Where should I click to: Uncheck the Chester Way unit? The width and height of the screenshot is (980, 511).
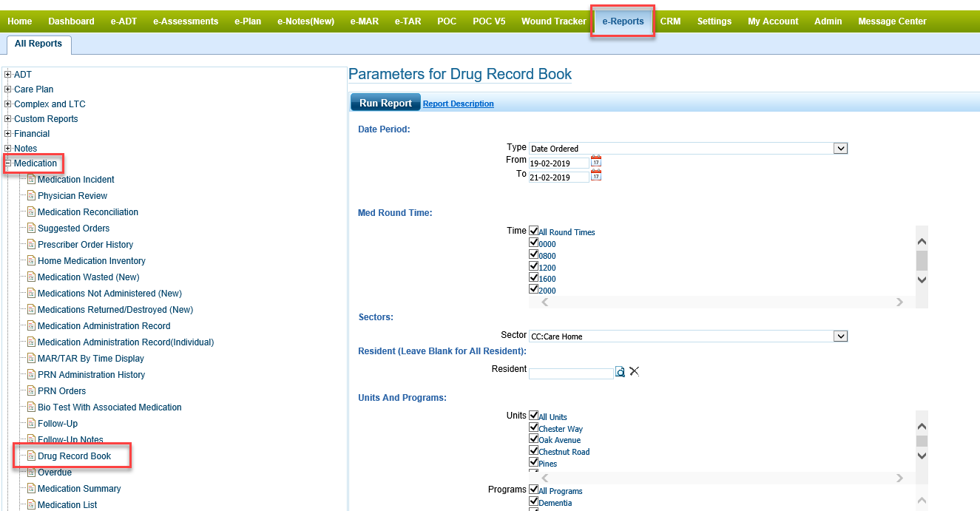[533, 427]
